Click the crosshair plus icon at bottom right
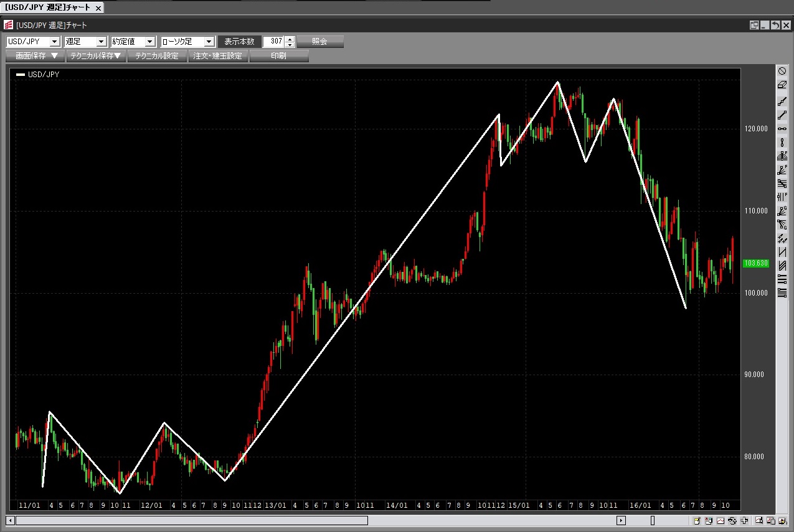The image size is (794, 532). [744, 521]
